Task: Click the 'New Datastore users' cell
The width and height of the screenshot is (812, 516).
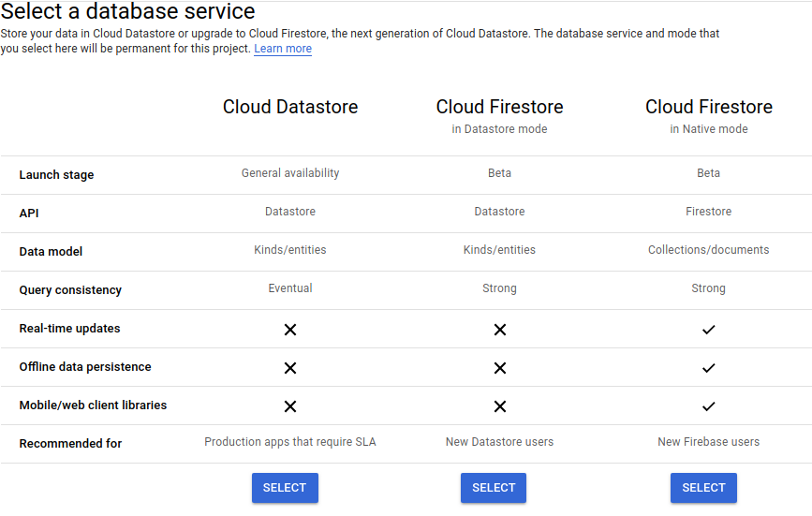Action: coord(499,441)
